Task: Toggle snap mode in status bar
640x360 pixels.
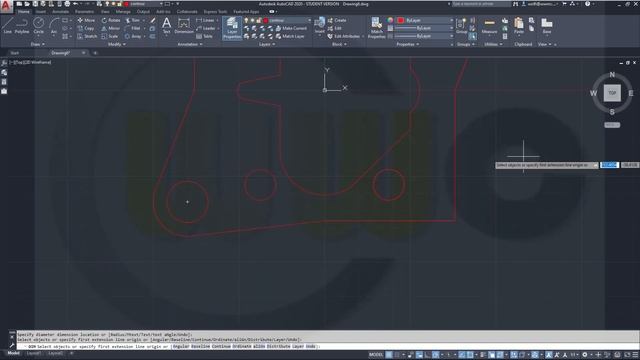Action: (x=397, y=355)
